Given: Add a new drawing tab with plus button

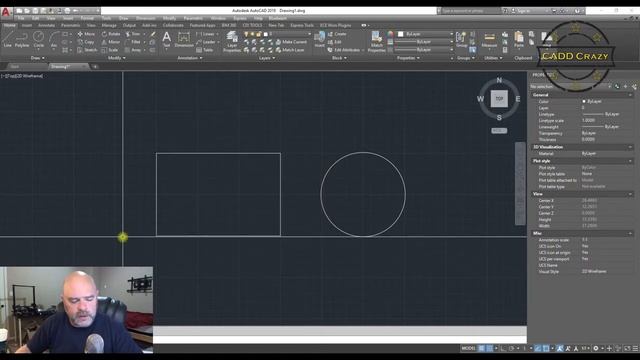Looking at the screenshot, I should click(95, 66).
